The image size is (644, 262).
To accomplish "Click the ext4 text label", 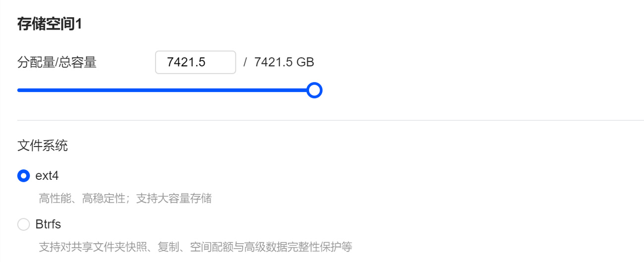I will tap(47, 176).
